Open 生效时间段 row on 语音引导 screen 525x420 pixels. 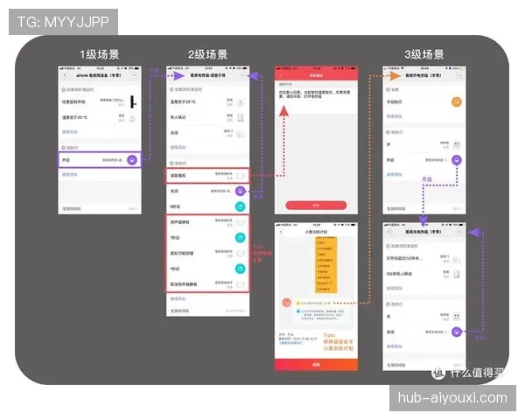coord(207,311)
